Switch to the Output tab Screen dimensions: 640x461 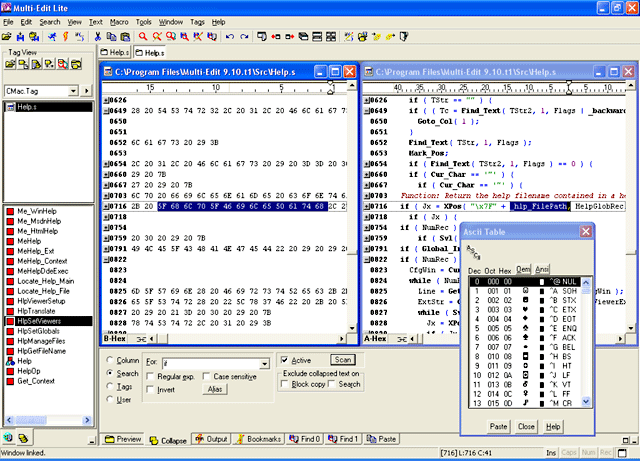click(211, 439)
